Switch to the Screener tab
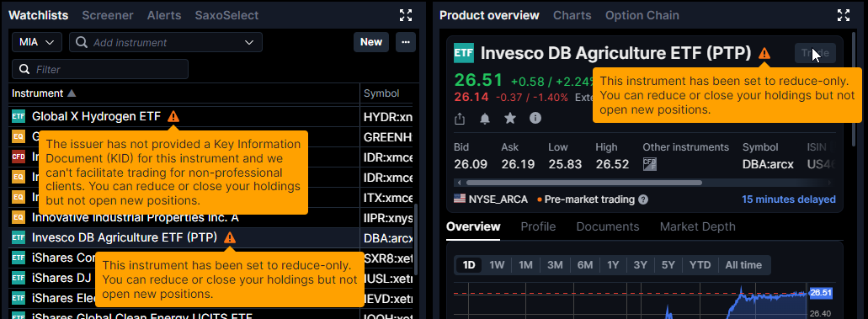 pyautogui.click(x=108, y=15)
